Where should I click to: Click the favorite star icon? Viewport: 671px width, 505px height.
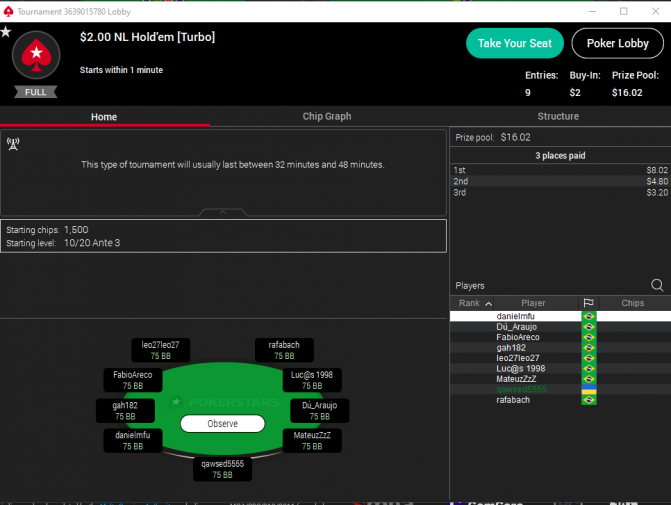6,32
